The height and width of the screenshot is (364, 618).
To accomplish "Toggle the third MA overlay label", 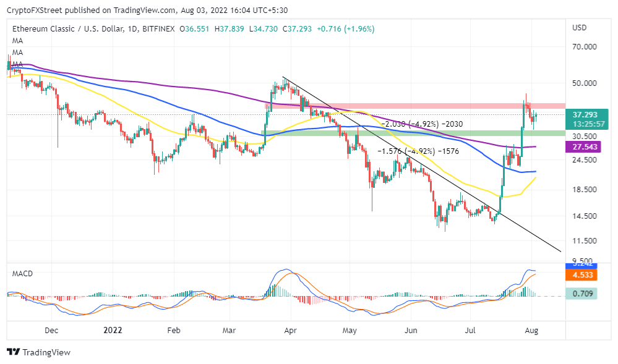I will tap(16, 63).
